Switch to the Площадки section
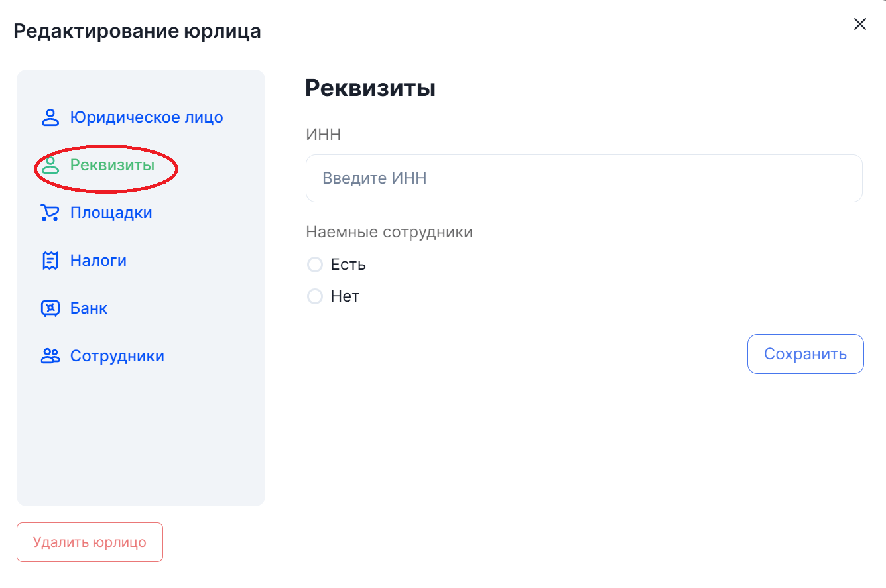The image size is (886, 588). click(x=111, y=213)
